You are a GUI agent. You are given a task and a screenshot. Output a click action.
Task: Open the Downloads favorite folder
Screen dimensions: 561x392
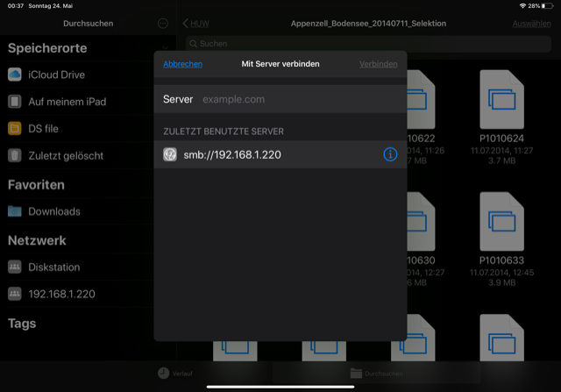[53, 211]
